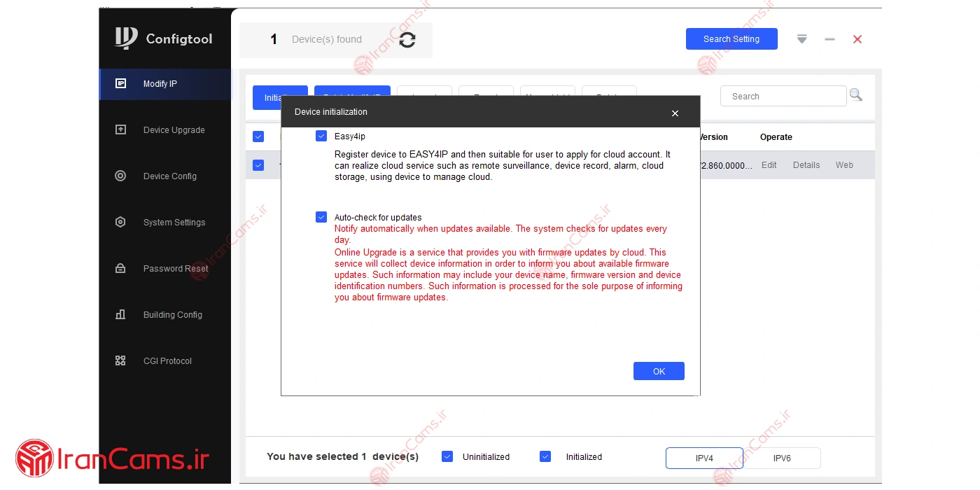The image size is (980, 490).
Task: Click the magnifier search icon
Action: coord(855,95)
